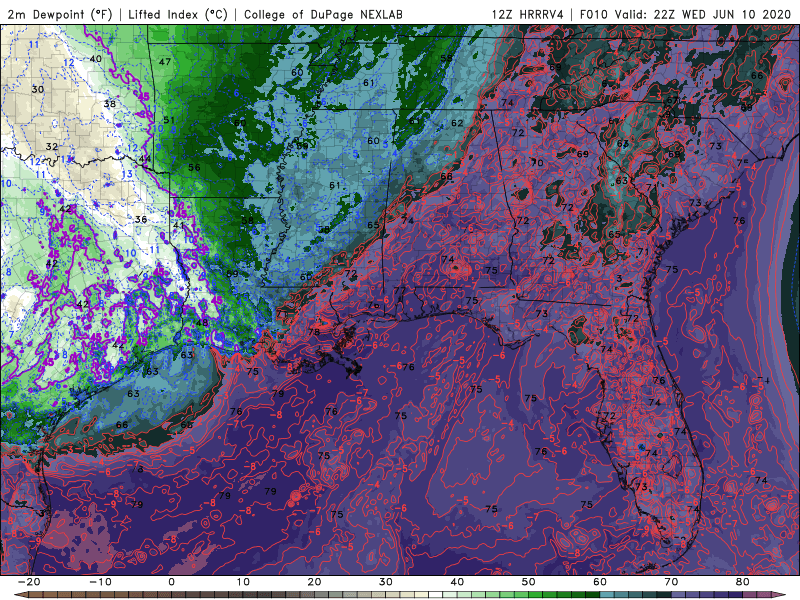800x600 pixels.
Task: Click the dewpoint value 41 on the map
Action: coord(178,225)
